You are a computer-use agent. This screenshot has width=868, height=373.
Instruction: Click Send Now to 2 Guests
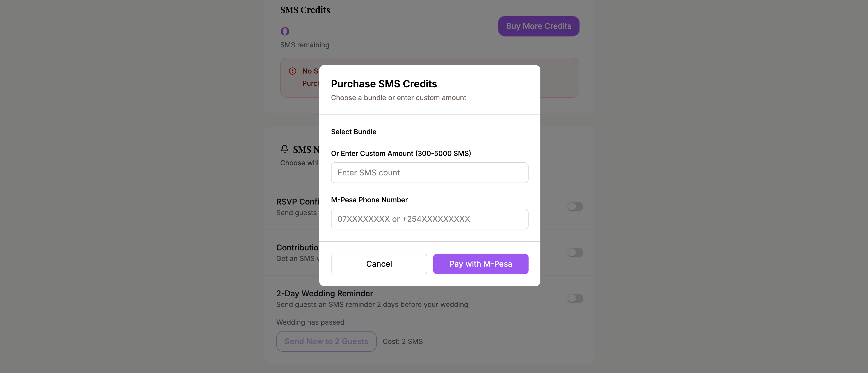[326, 341]
